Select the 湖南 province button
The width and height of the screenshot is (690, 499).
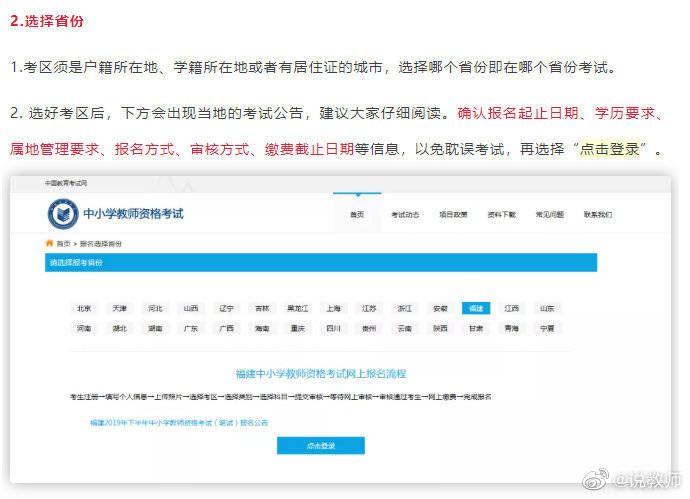(x=155, y=328)
